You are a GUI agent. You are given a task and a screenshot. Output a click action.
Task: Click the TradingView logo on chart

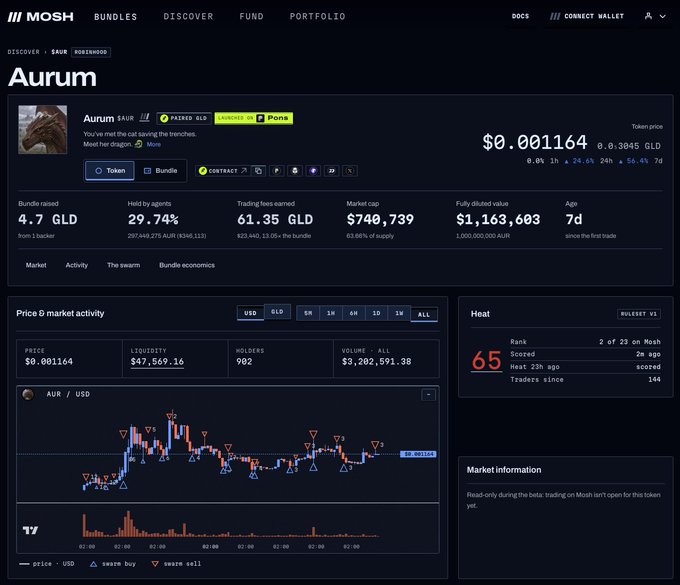tap(30, 530)
